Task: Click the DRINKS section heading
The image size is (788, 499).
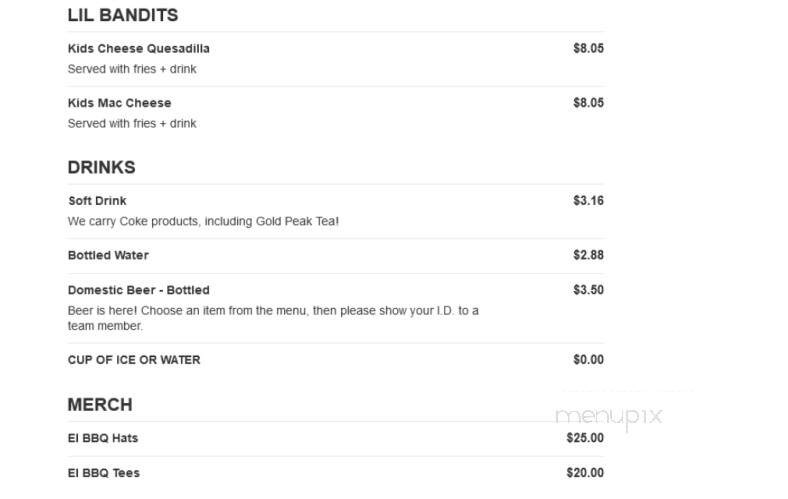Action: pos(102,167)
